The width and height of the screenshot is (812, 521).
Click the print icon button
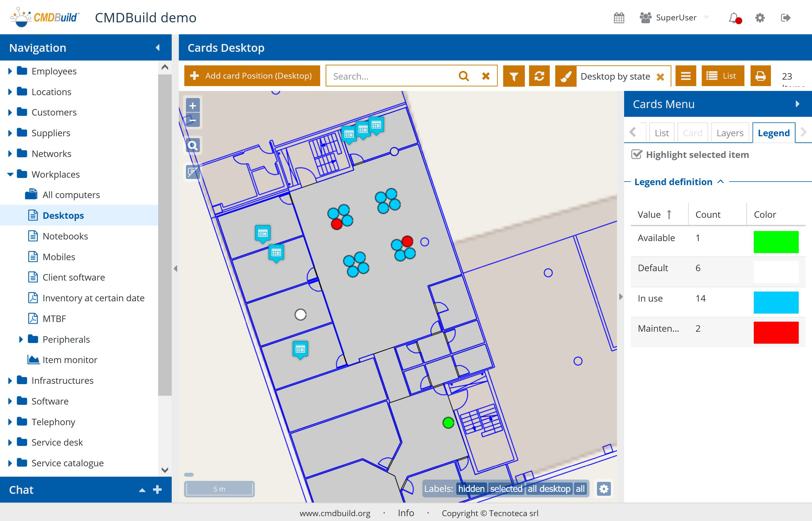point(760,76)
